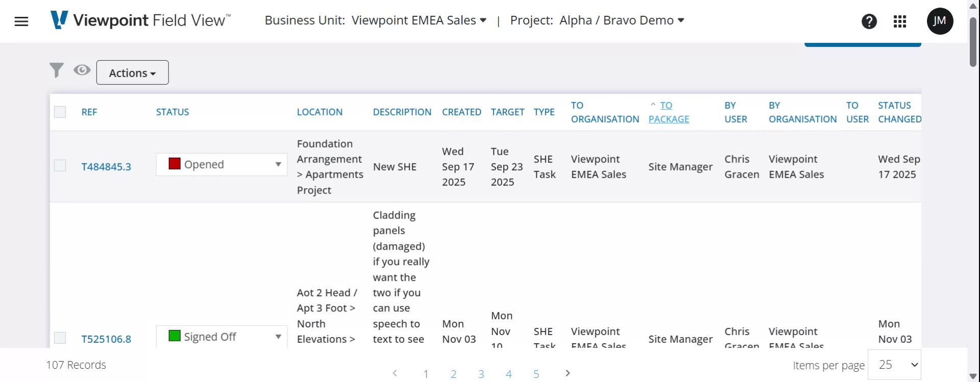Screen dimensions: 980x382
Task: Open the Opened status dropdown
Action: (x=222, y=164)
